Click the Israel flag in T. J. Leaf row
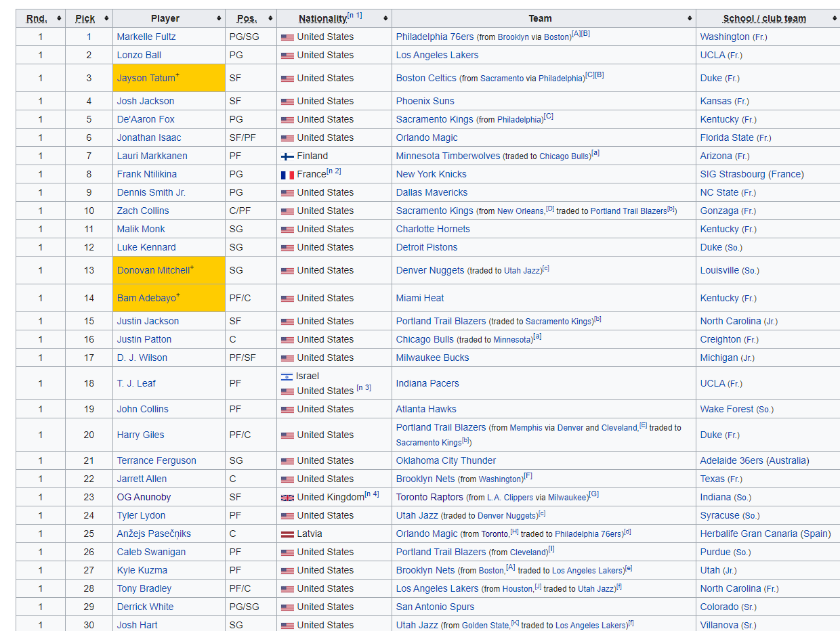Viewport: 840px width, 631px height. coord(287,376)
